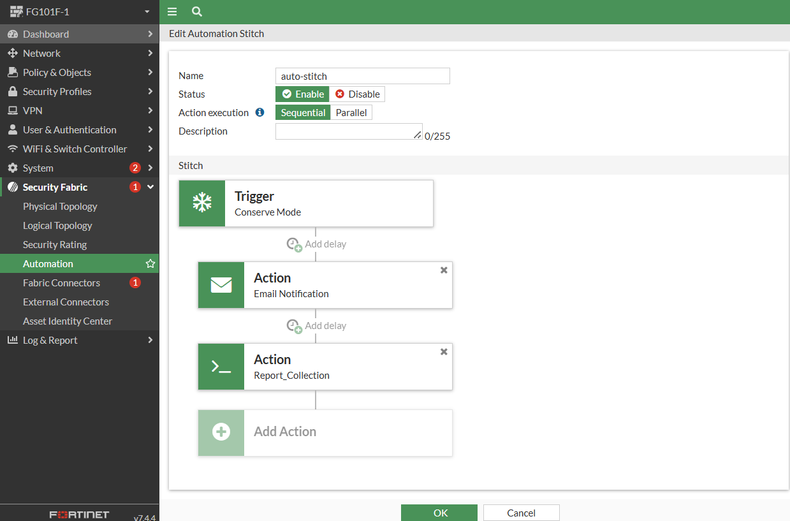The image size is (790, 521).
Task: Click the Action execution info icon
Action: (259, 112)
